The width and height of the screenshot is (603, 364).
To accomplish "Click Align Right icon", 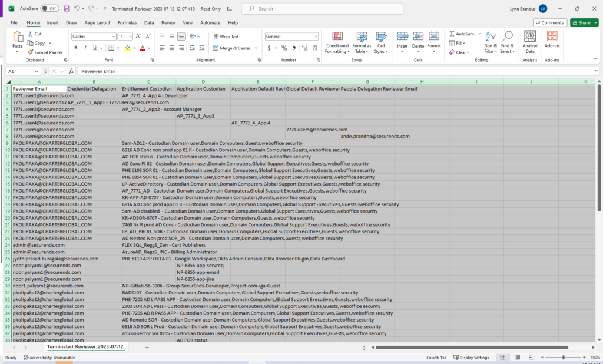I will pos(181,48).
